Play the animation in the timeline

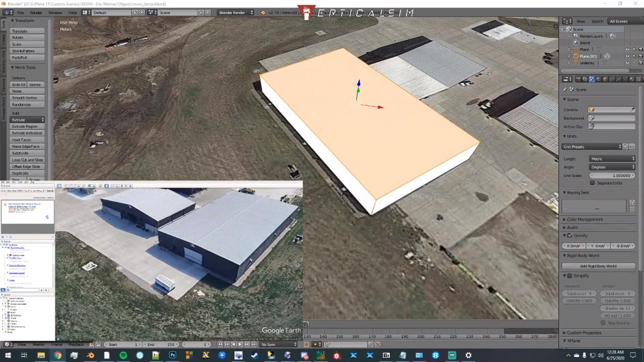(240, 344)
